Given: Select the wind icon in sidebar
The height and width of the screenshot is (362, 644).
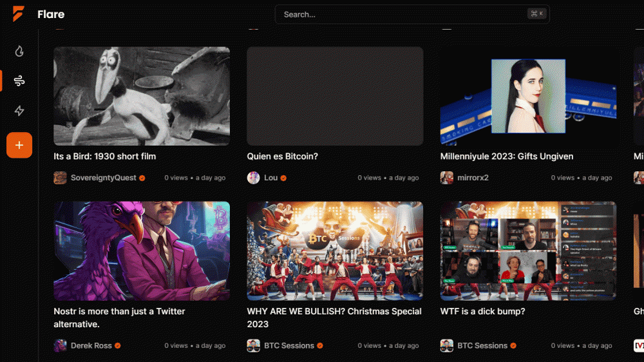Looking at the screenshot, I should pos(19,81).
